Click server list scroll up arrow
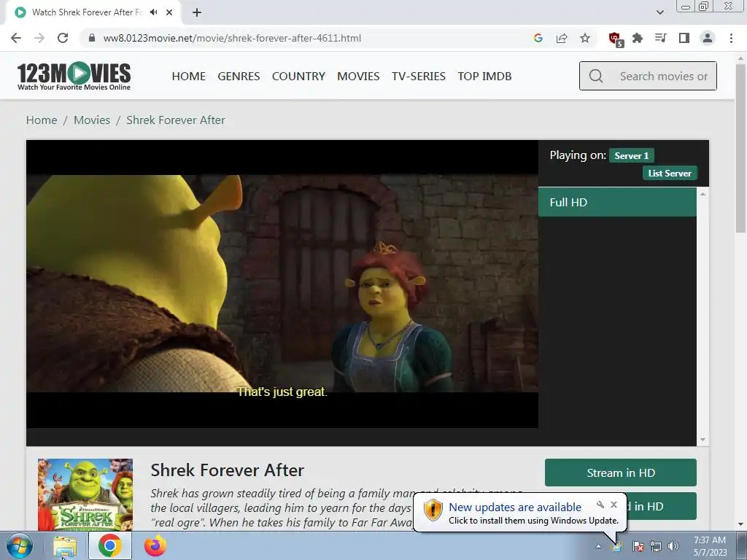The width and height of the screenshot is (747, 560). 703,194
